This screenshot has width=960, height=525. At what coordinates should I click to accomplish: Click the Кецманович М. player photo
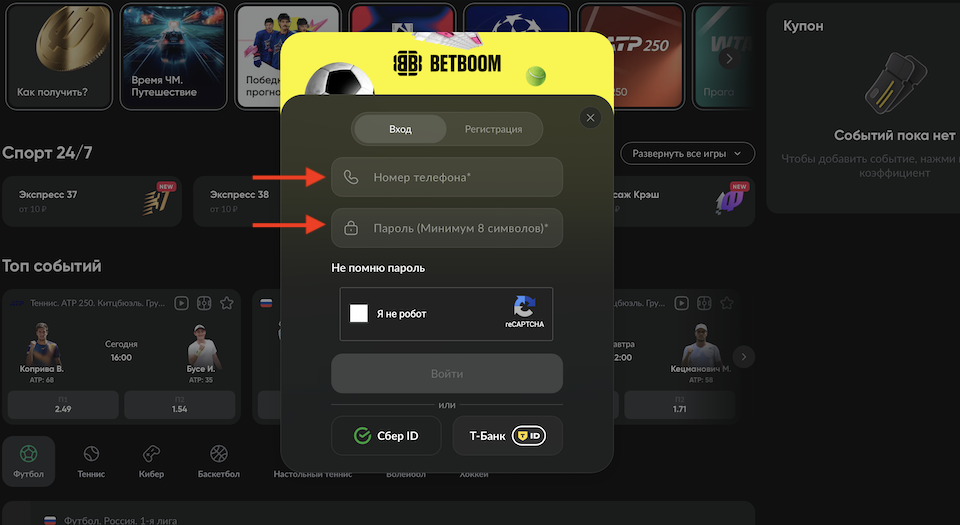tap(701, 344)
